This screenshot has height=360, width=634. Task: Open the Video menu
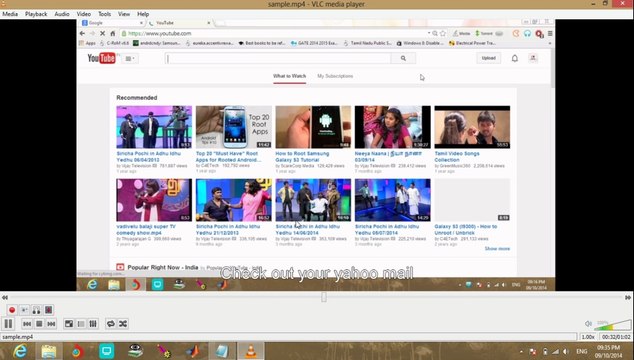click(84, 14)
